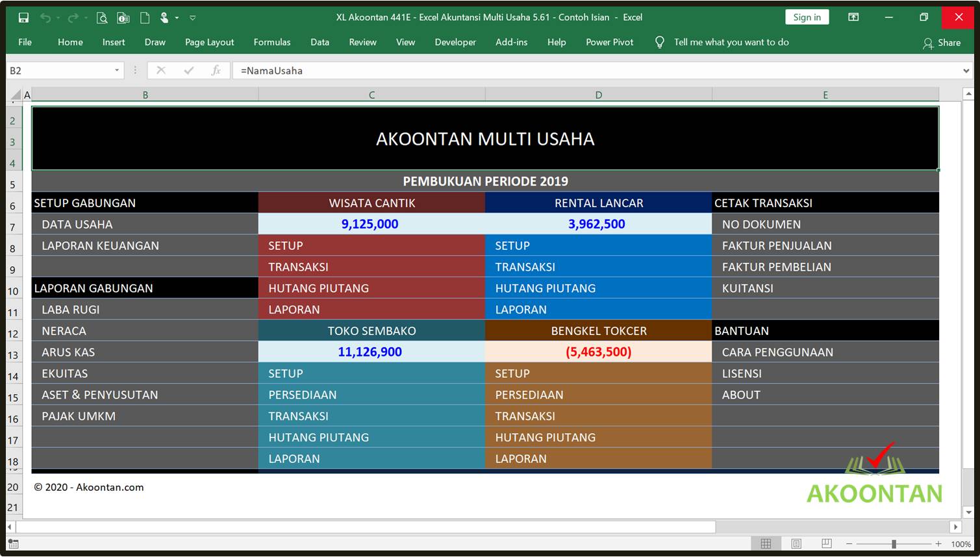The height and width of the screenshot is (557, 980).
Task: Switch to Page Layout view icon
Action: 796,543
